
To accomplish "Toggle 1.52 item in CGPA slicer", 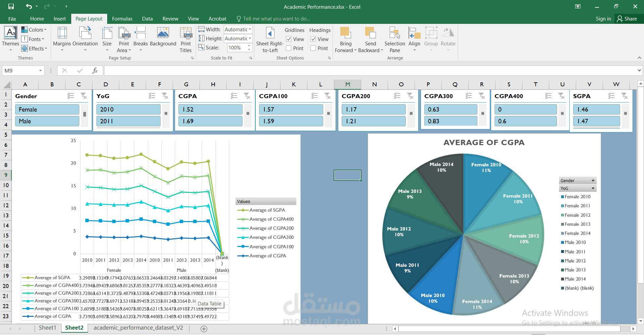I will (x=210, y=110).
